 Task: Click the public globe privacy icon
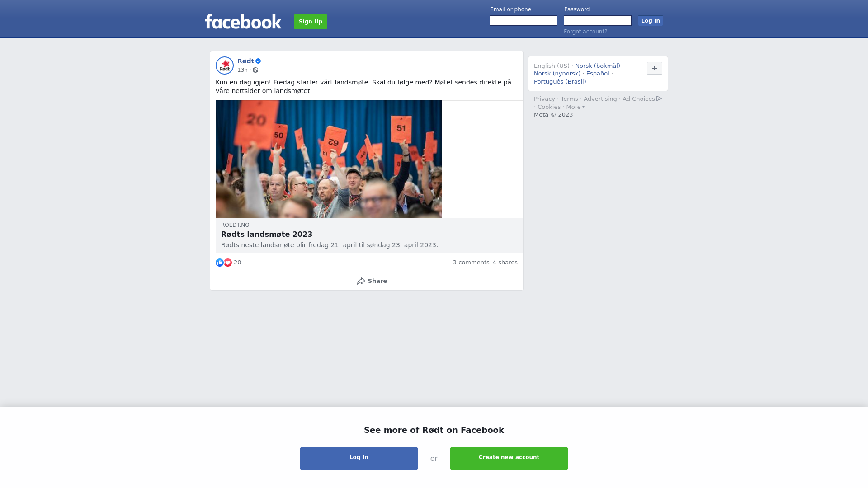[x=255, y=70]
